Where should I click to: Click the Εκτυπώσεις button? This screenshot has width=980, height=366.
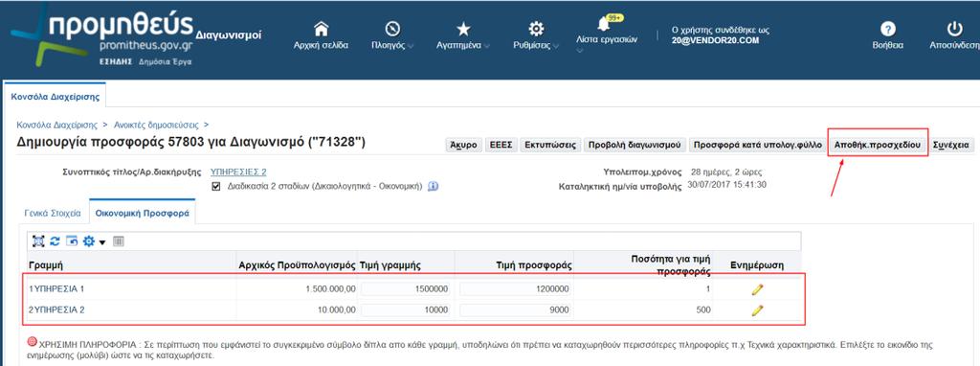point(550,145)
